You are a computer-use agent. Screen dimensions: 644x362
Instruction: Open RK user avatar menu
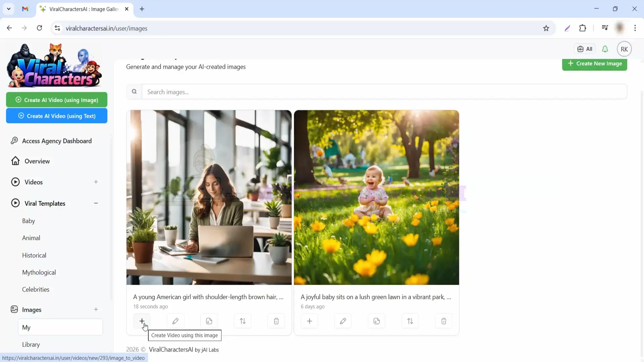point(624,49)
